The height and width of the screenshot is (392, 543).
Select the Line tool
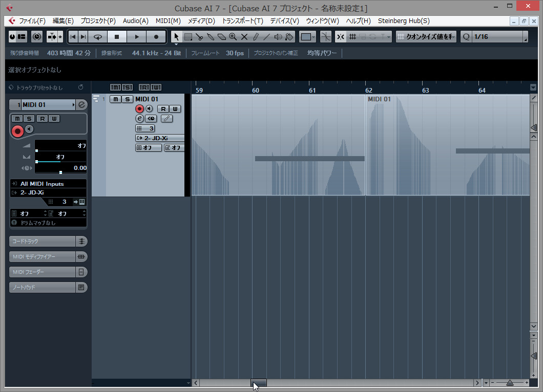coord(267,37)
